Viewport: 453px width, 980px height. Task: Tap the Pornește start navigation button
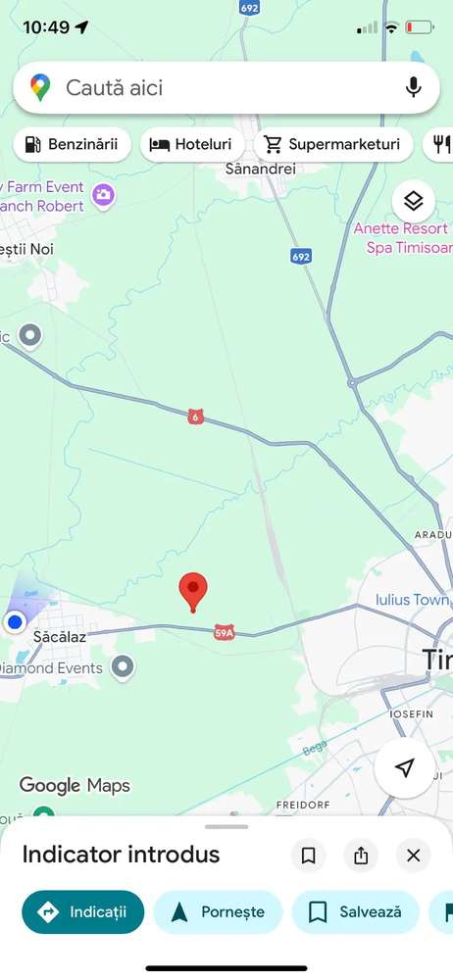click(x=218, y=911)
